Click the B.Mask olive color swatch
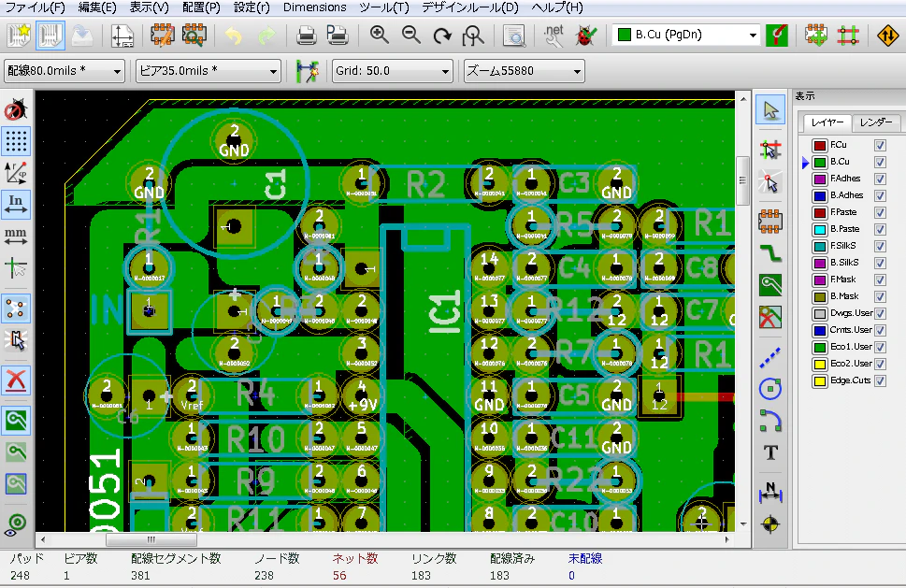906x588 pixels. coord(819,297)
